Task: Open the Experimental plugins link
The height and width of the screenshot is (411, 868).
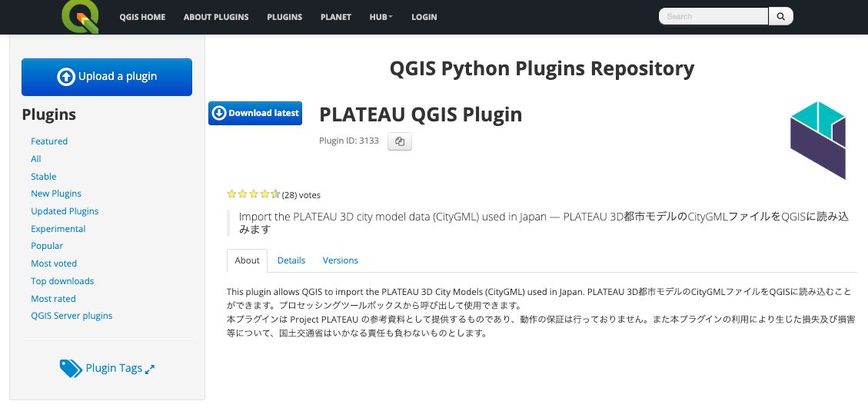Action: [58, 229]
